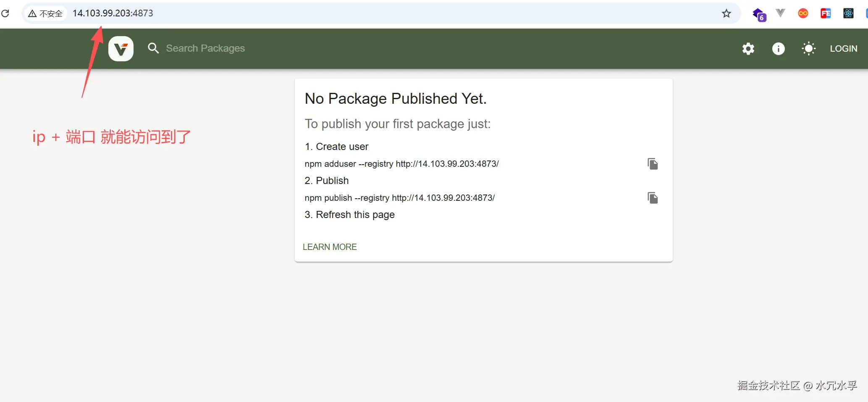Click '1. Create user' step text
Viewport: 868px width, 402px height.
[336, 147]
